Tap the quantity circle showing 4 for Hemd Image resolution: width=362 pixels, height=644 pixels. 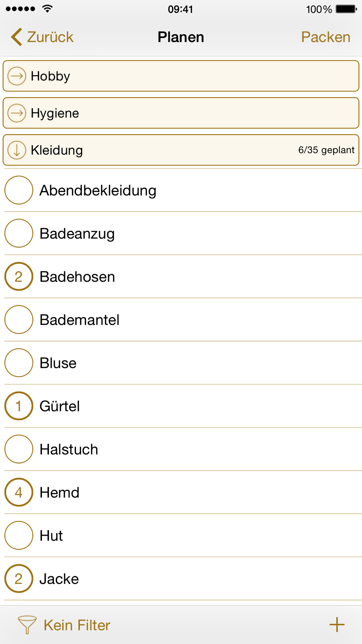[x=19, y=492]
